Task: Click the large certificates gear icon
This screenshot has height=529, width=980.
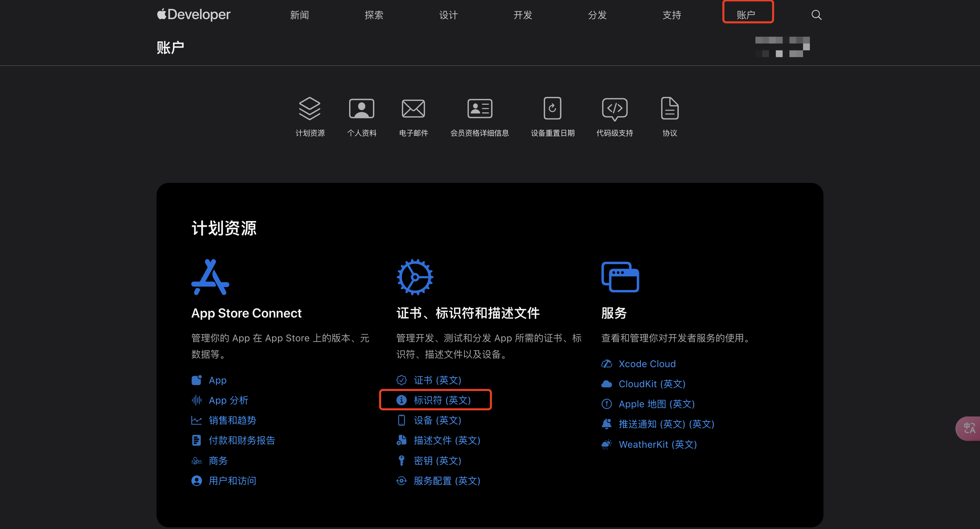Action: click(x=415, y=277)
